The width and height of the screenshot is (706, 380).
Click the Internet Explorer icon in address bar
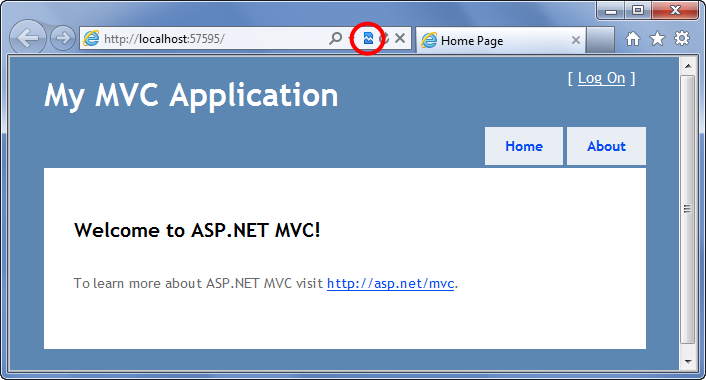[91, 39]
